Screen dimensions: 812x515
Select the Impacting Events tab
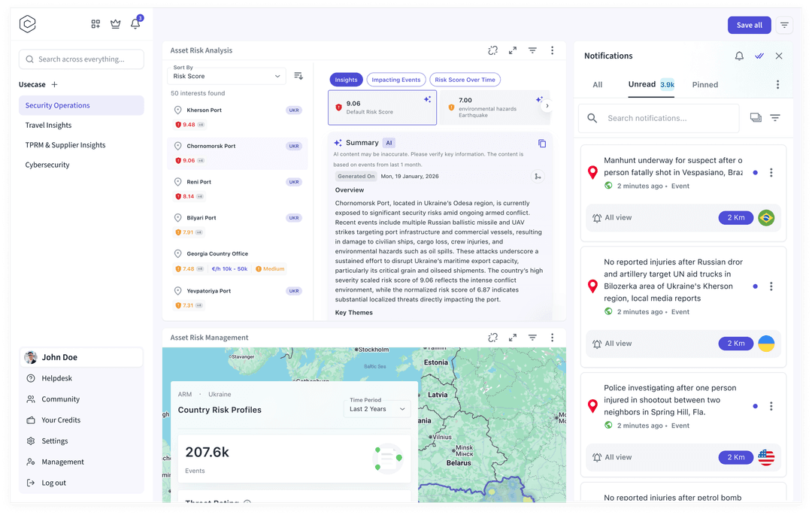click(395, 80)
